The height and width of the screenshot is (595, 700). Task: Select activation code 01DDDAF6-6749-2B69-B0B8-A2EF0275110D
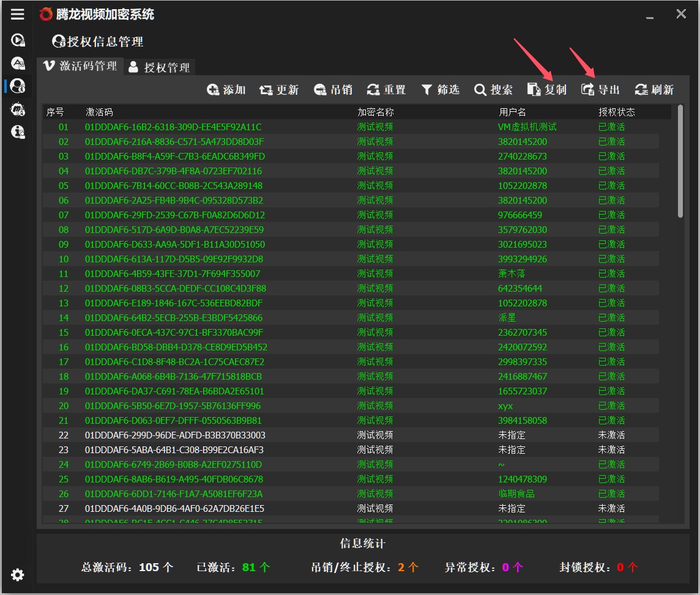[173, 465]
